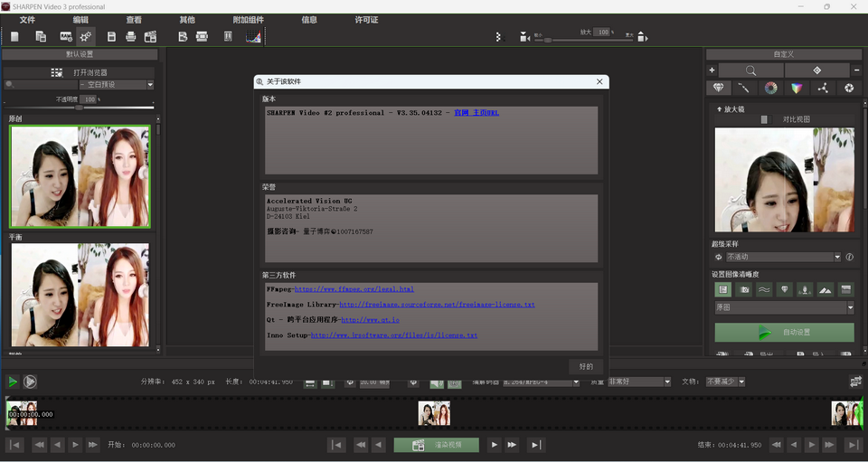Select the diamond tab in right panel
868x462 pixels.
coord(718,88)
